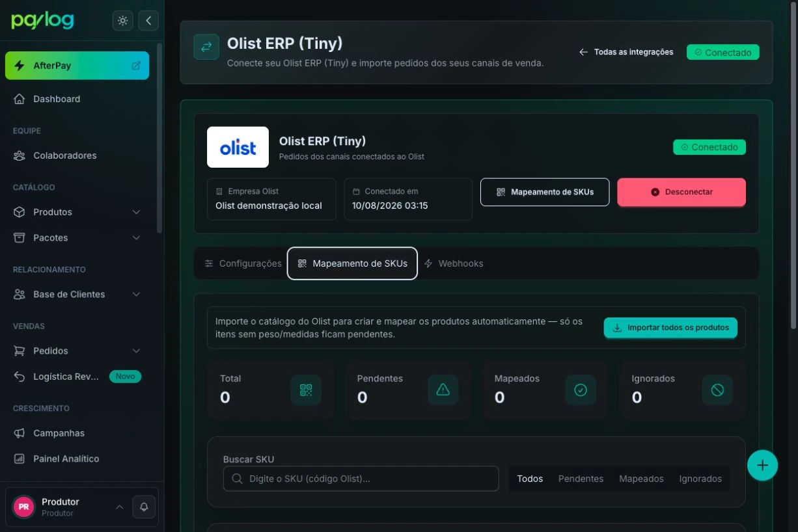Click the Produtos box icon
This screenshot has width=798, height=532.
click(x=20, y=212)
